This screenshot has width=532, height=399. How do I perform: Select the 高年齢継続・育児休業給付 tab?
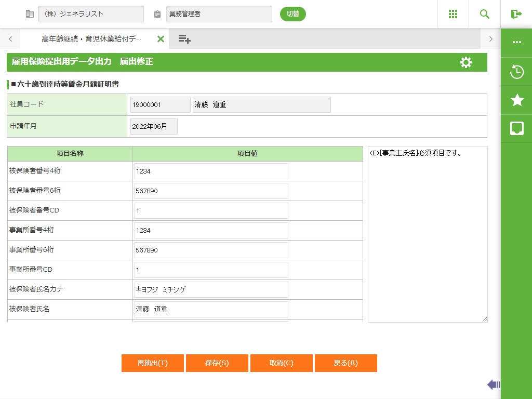point(91,39)
